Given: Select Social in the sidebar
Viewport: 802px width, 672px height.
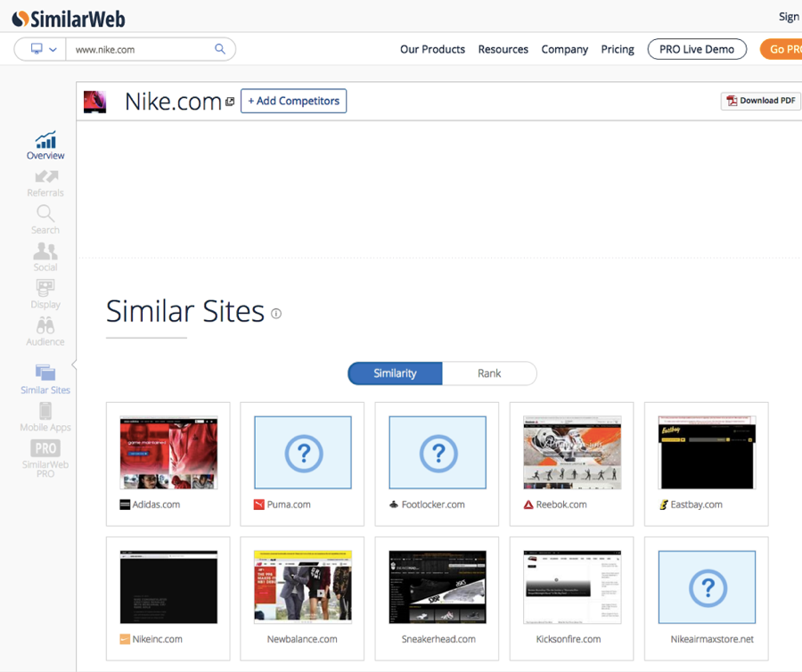Looking at the screenshot, I should click(45, 258).
